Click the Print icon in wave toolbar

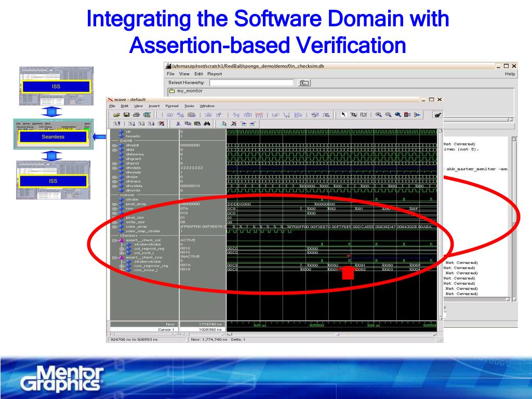[137, 115]
